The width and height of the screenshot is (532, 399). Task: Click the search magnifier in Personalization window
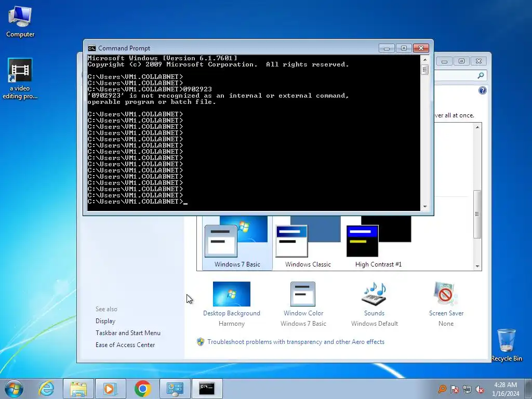(481, 75)
